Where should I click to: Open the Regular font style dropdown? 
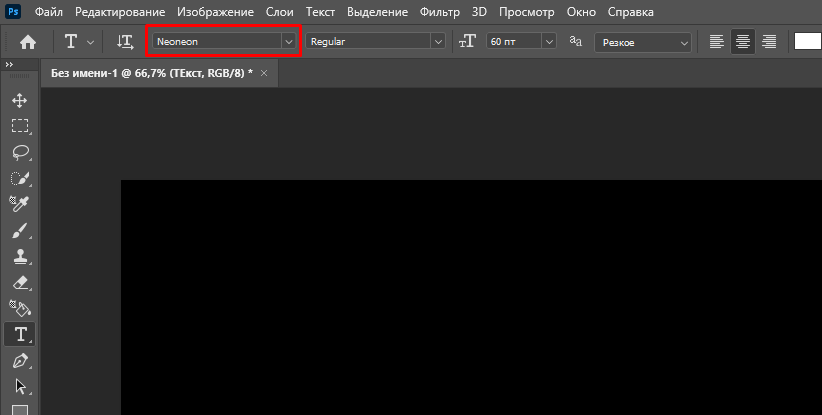pyautogui.click(x=375, y=41)
